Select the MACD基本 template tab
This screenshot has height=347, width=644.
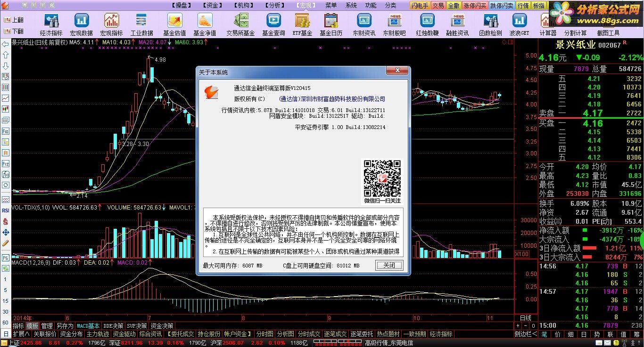tap(88, 326)
